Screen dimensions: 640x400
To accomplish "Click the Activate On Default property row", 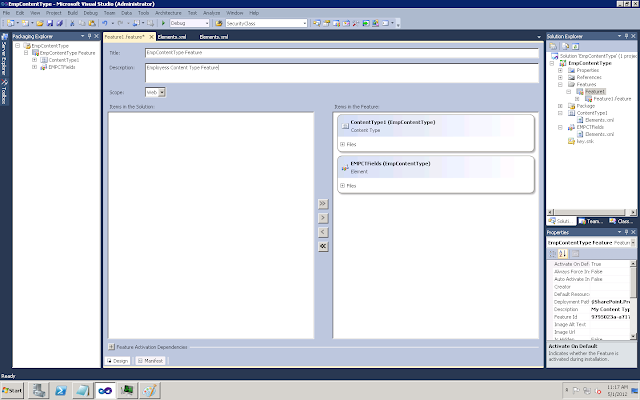I will 589,264.
